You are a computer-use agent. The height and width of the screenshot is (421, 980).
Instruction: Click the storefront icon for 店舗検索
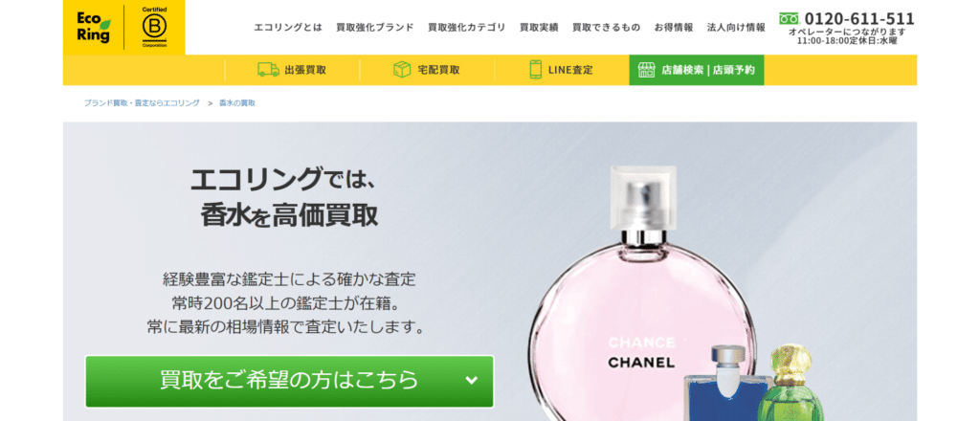[646, 70]
